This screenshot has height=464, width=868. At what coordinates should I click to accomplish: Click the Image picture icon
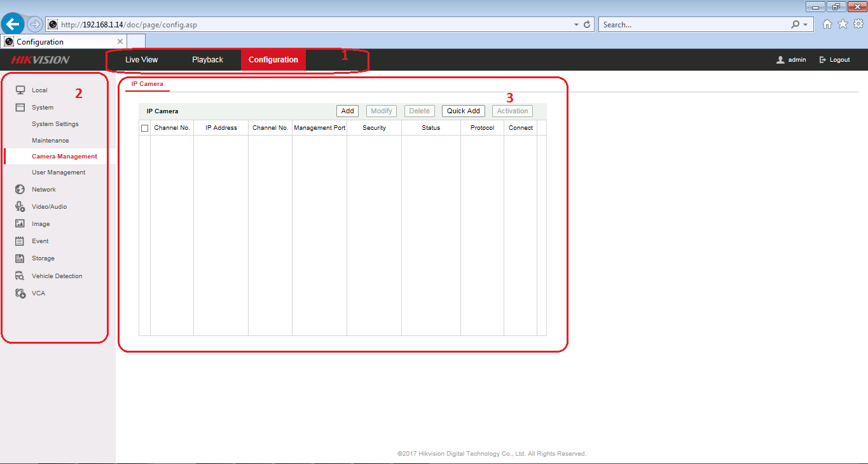click(20, 224)
